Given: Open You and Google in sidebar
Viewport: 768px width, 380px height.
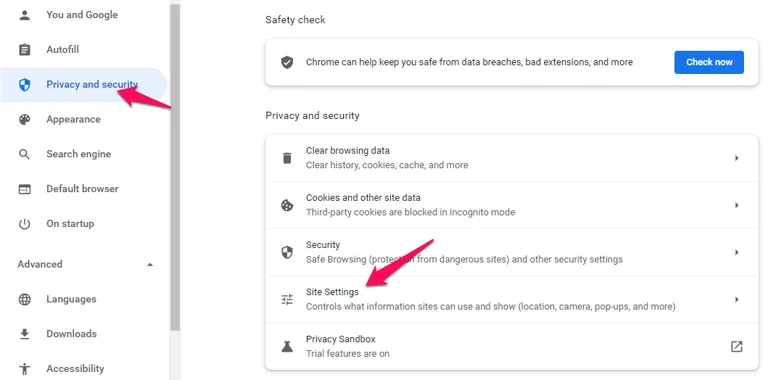Looking at the screenshot, I should [82, 15].
